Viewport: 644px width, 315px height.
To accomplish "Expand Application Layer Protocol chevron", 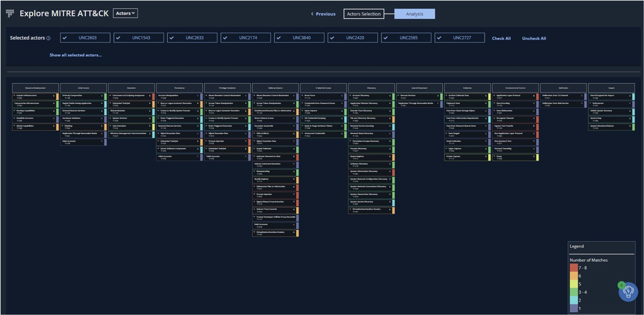I will pyautogui.click(x=494, y=95).
